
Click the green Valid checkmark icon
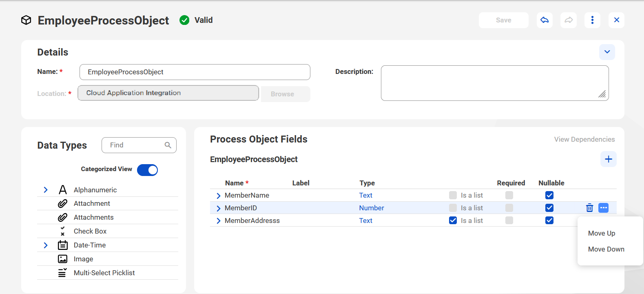point(184,20)
